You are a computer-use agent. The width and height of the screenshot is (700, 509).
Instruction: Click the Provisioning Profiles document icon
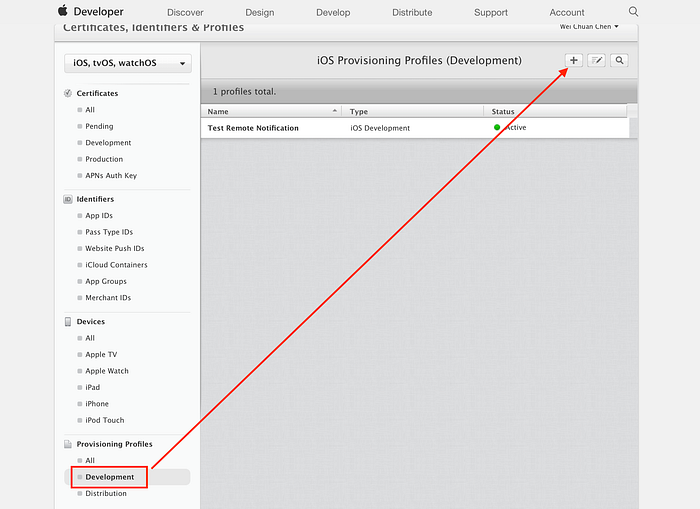click(68, 444)
